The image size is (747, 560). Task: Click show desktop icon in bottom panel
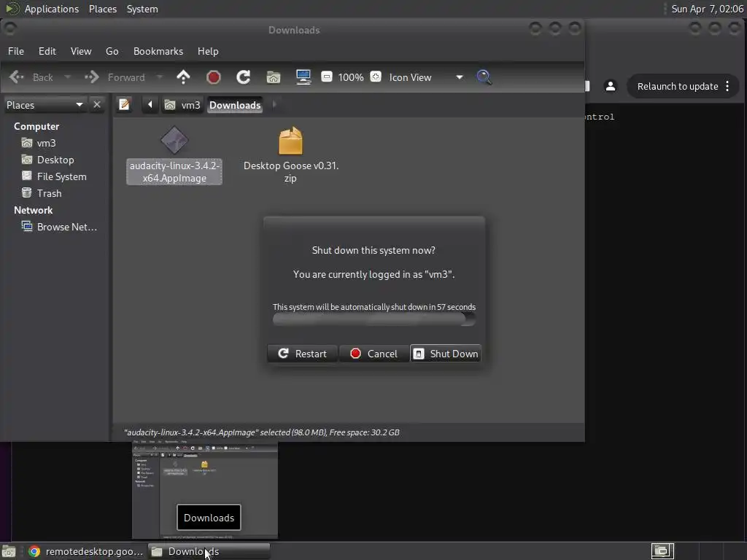9,551
